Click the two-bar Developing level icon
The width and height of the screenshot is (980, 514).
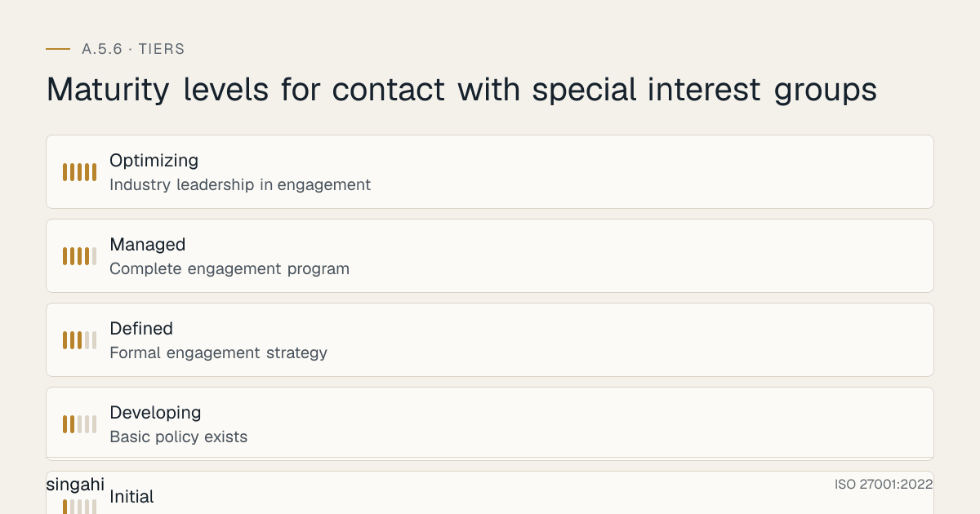pos(80,424)
